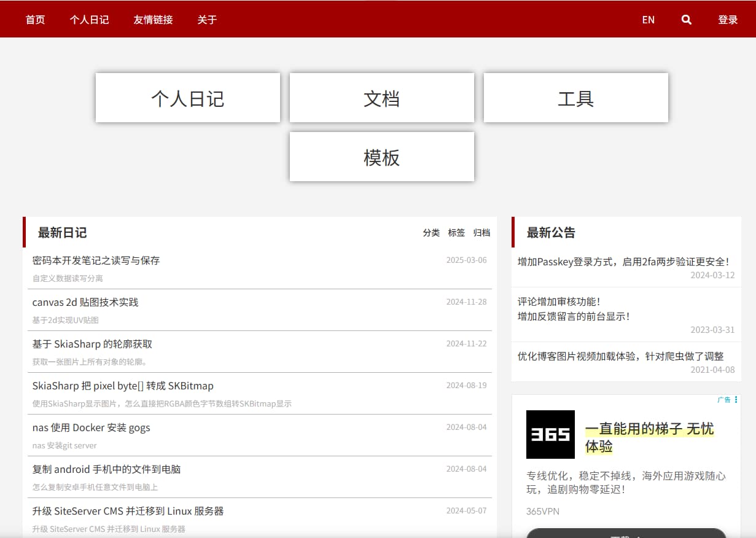756x538 pixels.
Task: Open the 密码本开发笔记之读写与保存 article
Action: click(x=95, y=260)
